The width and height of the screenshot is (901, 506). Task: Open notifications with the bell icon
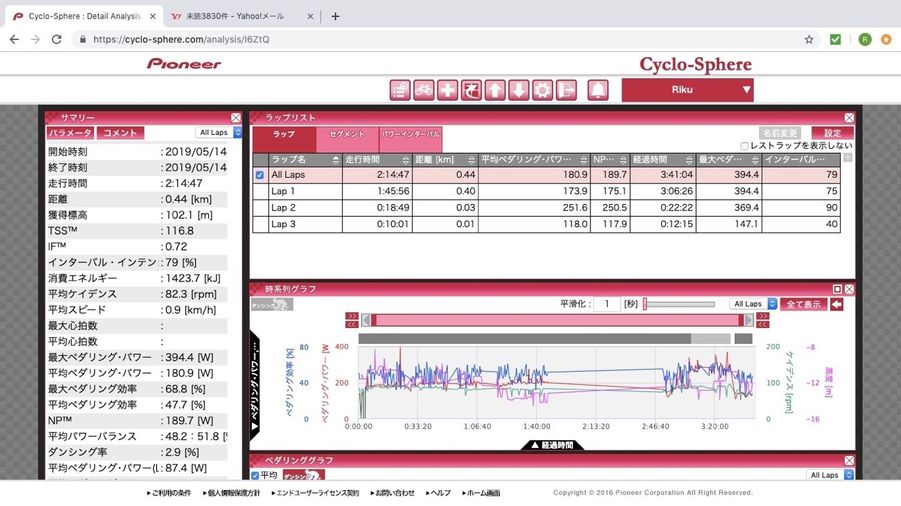[x=598, y=90]
